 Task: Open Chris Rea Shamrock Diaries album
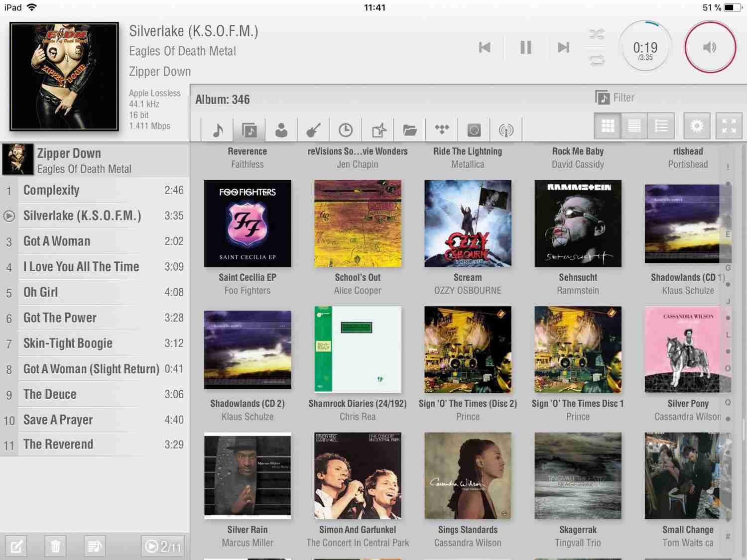[358, 349]
